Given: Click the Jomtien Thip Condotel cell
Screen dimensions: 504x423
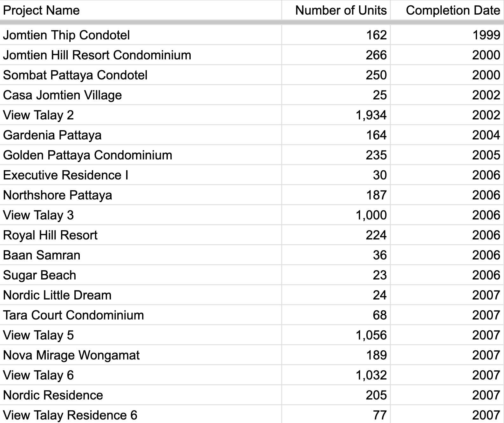Looking at the screenshot, I should tap(140, 35).
